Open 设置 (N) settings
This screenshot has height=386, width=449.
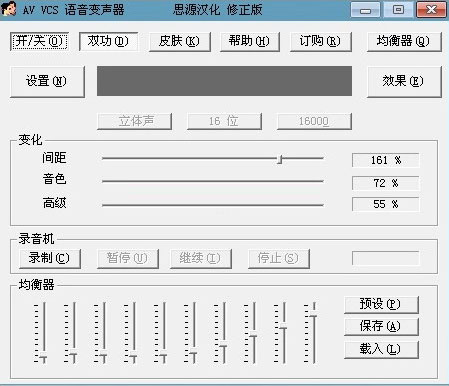(47, 82)
